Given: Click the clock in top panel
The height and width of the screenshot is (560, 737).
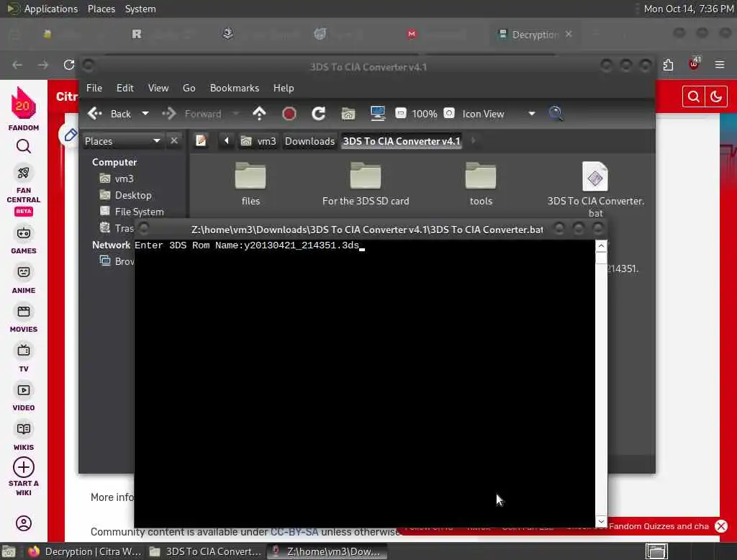Looking at the screenshot, I should point(688,9).
